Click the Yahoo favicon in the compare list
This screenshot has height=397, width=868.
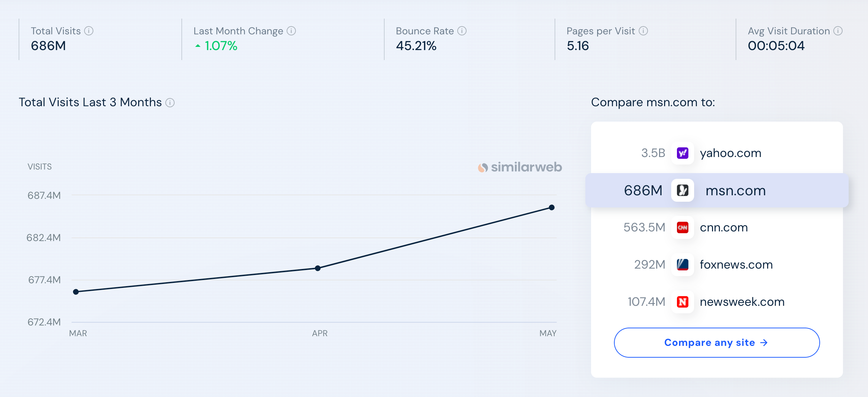pos(682,153)
